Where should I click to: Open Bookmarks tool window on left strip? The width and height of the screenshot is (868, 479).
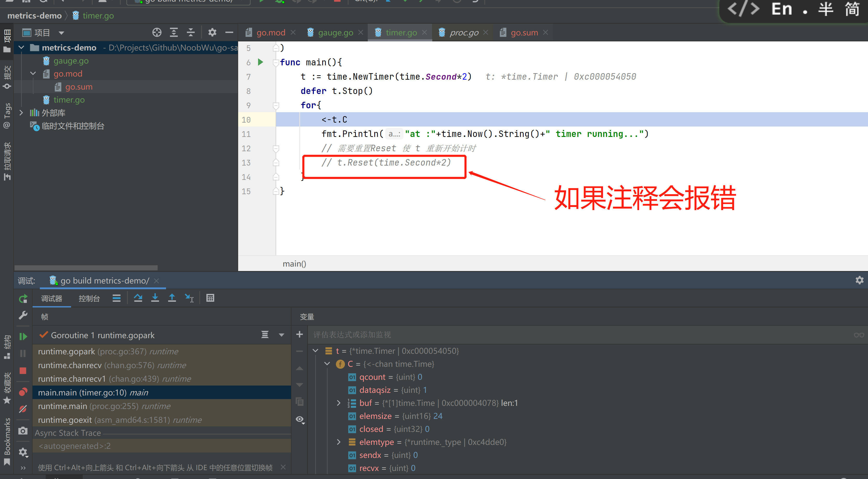coord(7,441)
